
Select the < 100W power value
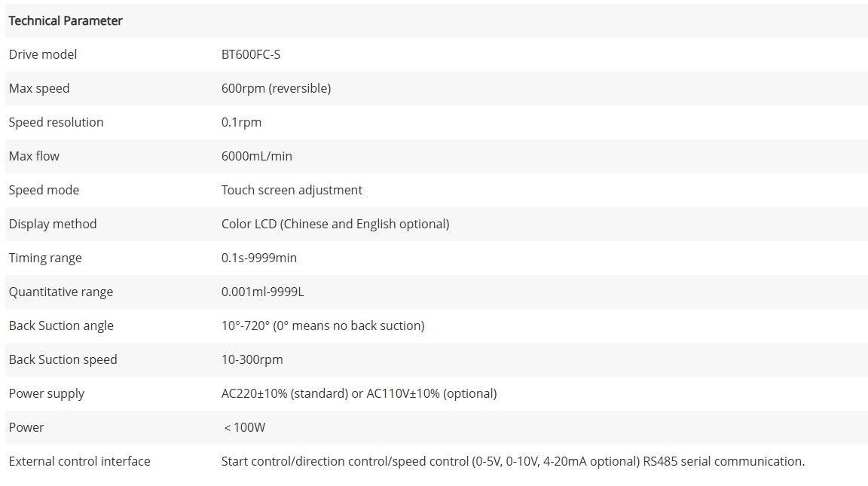(x=245, y=427)
